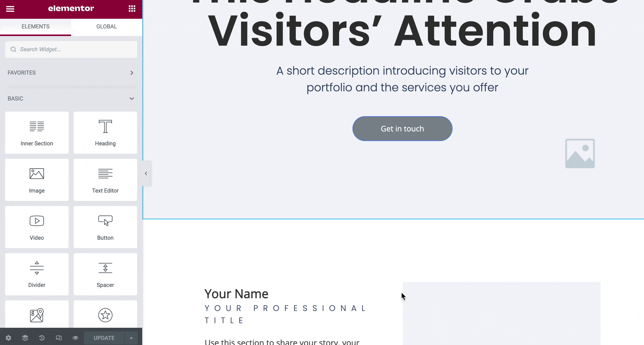644x345 pixels.
Task: Click the Get in touch button
Action: (x=402, y=128)
